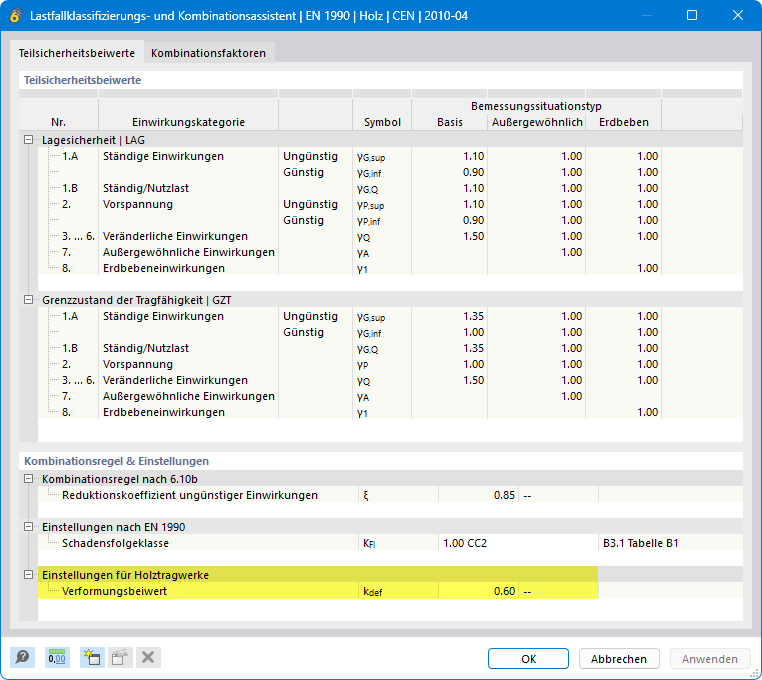Click the Schadensfolgeklasse row label
762x680 pixels.
[x=115, y=543]
